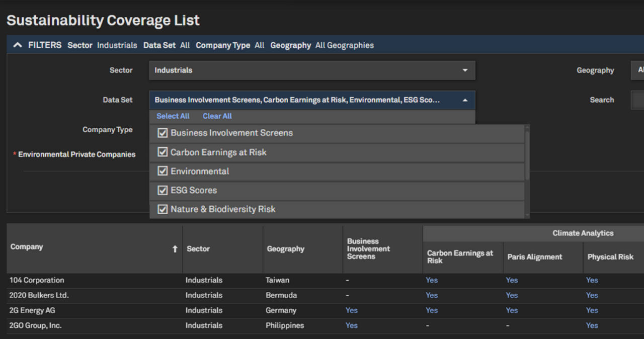Collapse the FILTERS panel chevron
The image size is (644, 339).
point(18,45)
